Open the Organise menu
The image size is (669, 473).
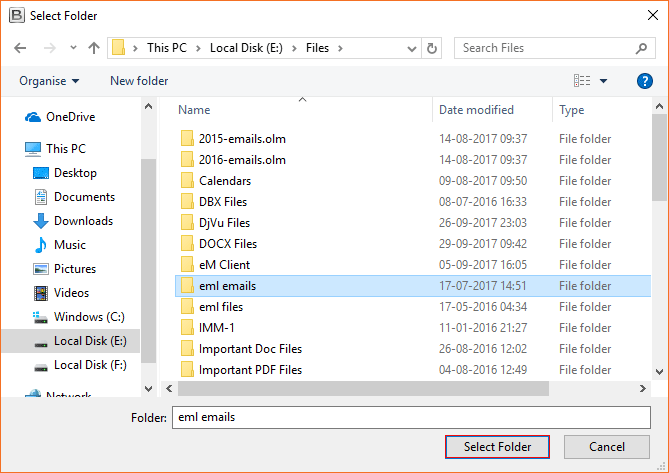coord(49,81)
